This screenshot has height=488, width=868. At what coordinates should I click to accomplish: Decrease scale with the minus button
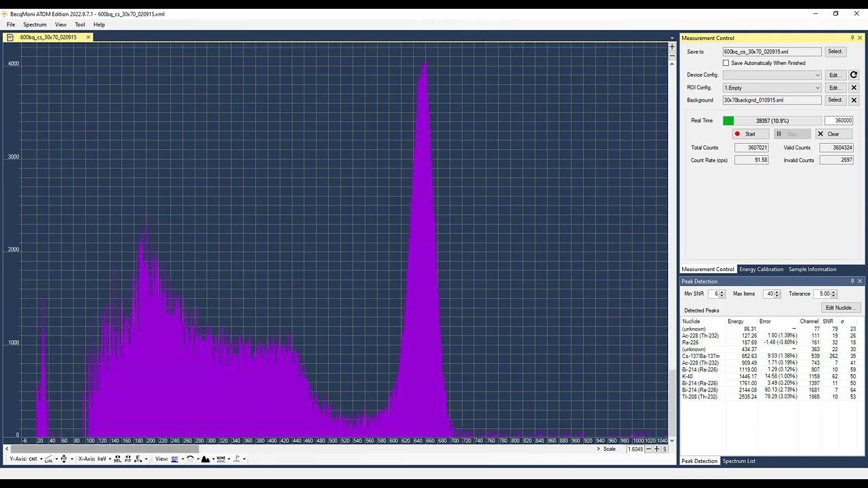(x=648, y=449)
